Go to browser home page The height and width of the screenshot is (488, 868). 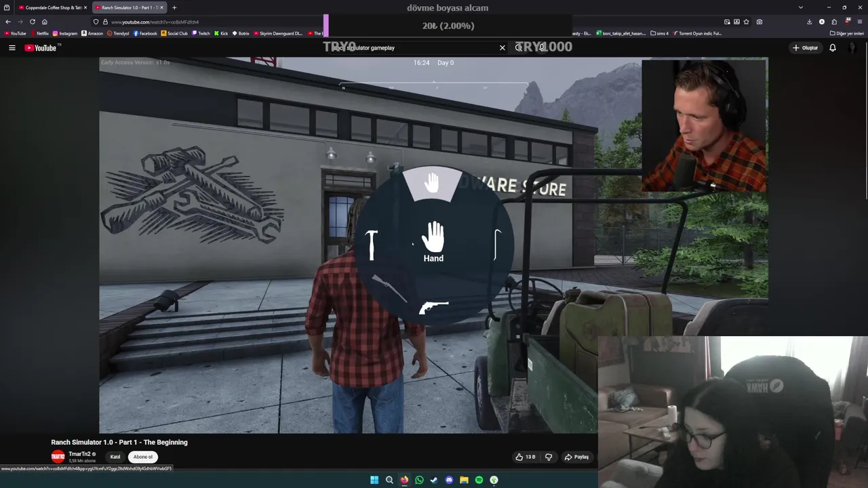click(x=45, y=22)
